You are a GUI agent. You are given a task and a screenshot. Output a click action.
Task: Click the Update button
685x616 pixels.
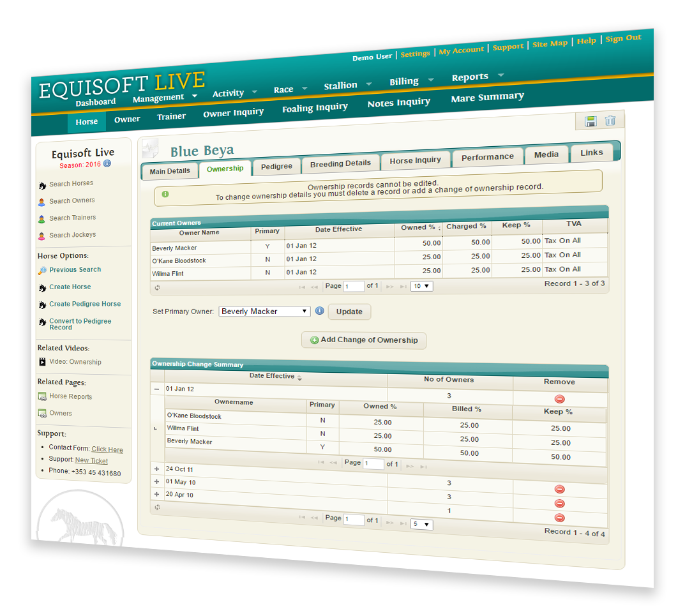pos(349,312)
